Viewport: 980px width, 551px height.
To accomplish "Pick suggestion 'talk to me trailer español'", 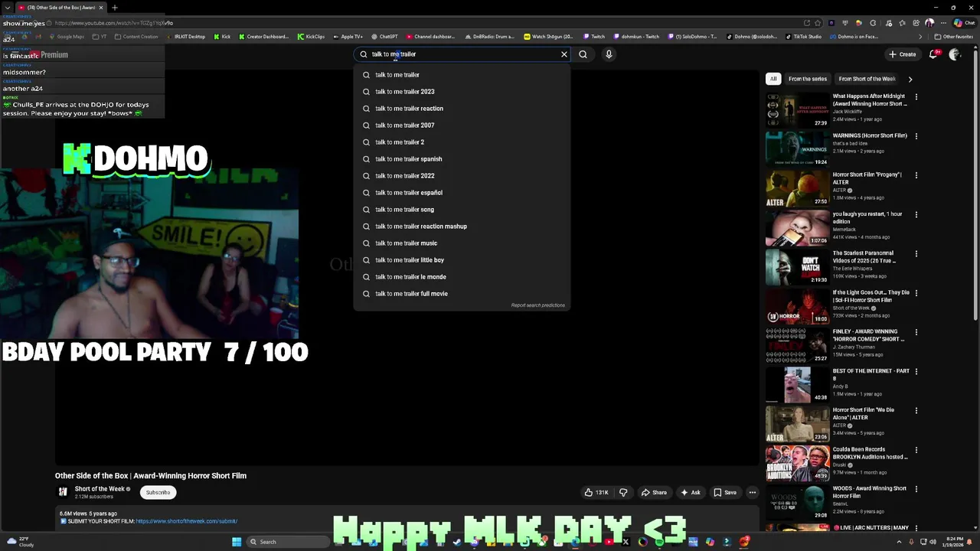I will (x=462, y=193).
